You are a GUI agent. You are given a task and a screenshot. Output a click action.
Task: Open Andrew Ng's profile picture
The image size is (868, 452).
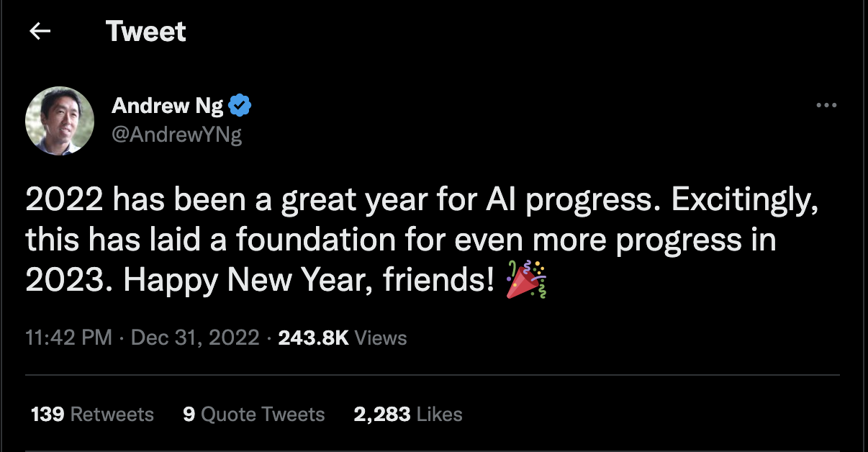(60, 120)
